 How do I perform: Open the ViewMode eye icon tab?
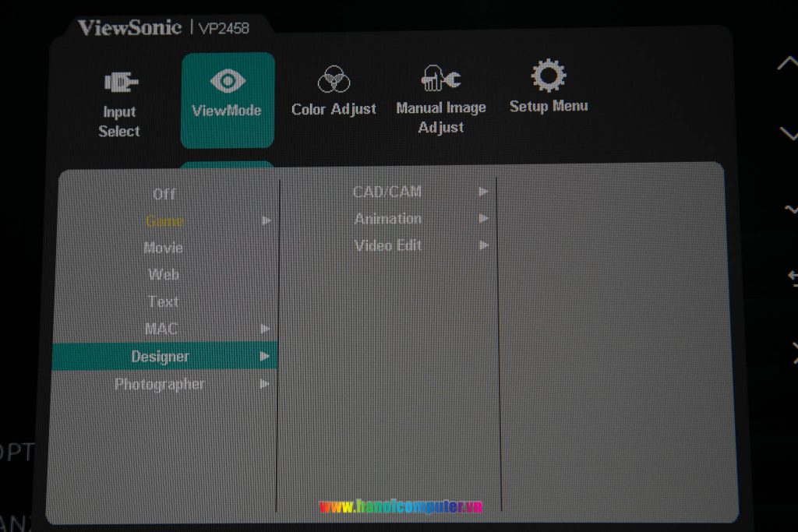tap(228, 81)
